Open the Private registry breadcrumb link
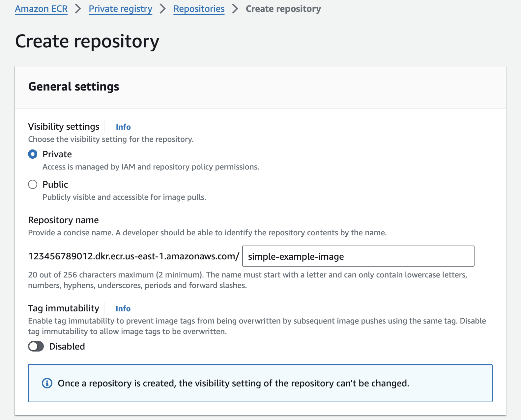The image size is (521, 420). point(120,9)
